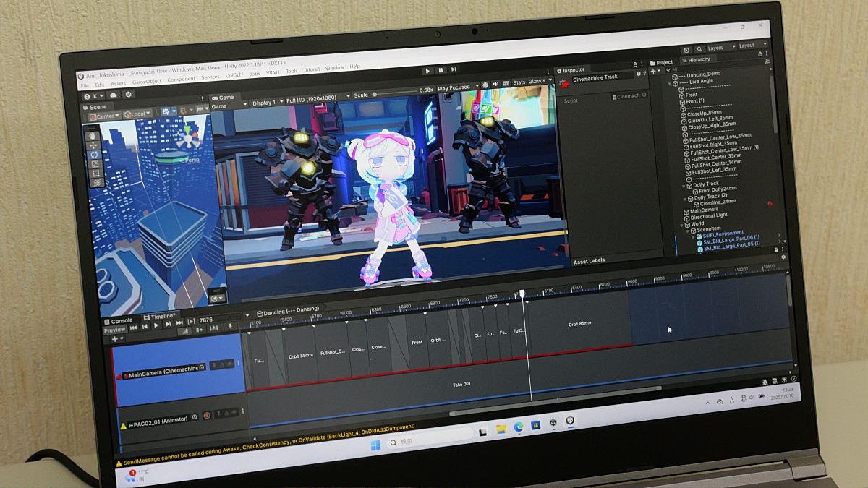868x488 pixels.
Task: Toggle the Game view bug debug icon
Action: (485, 85)
